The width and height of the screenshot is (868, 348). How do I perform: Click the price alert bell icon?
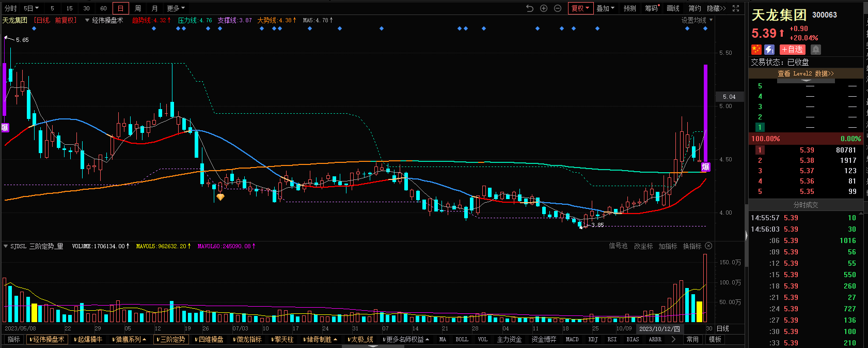(815, 50)
